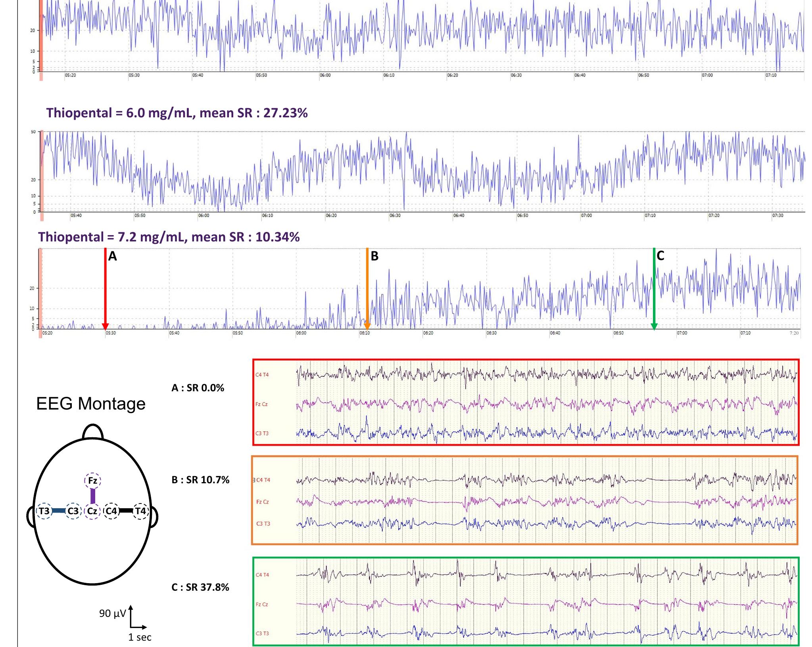
Task: Click the 'C3 T3' channel label in panel C
Action: (262, 634)
